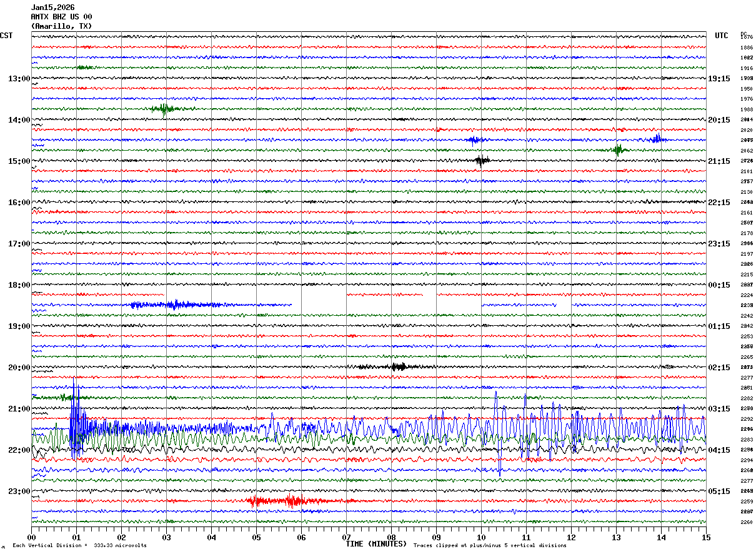Click the CST timezone label
756x554 pixels.
[7, 36]
